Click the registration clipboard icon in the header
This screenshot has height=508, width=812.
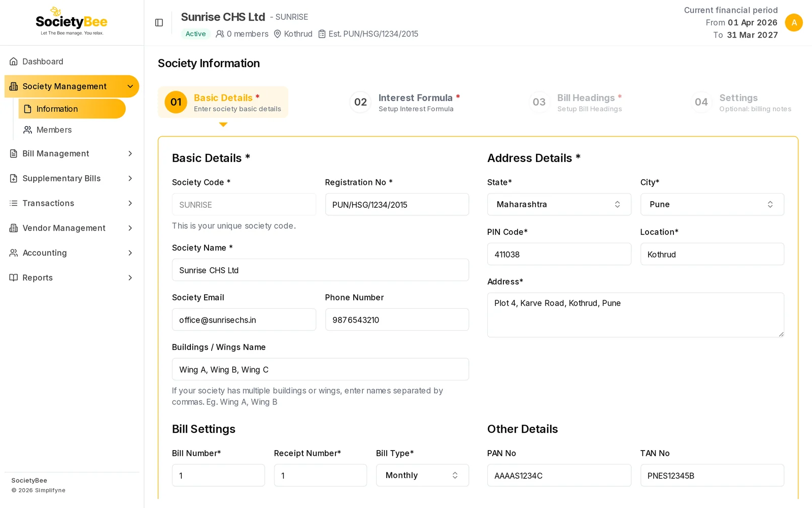pyautogui.click(x=322, y=34)
